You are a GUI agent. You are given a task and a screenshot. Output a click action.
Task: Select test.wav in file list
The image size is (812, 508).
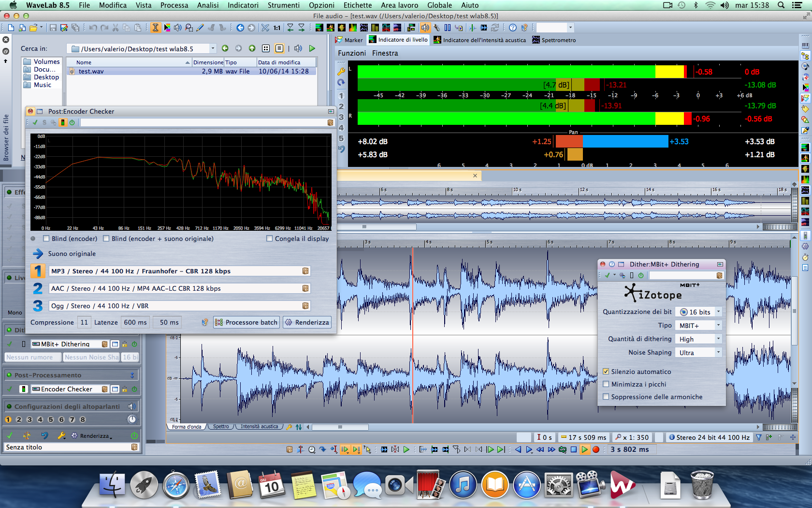[91, 71]
